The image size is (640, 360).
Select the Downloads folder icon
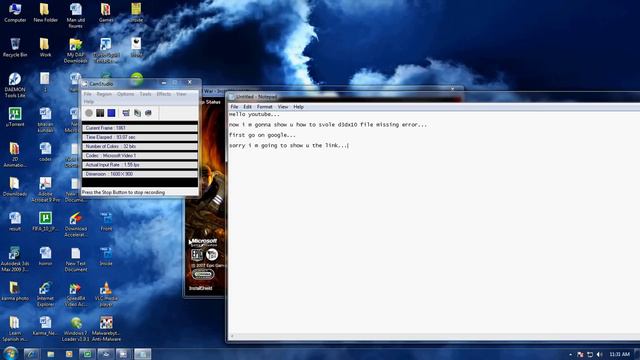tap(15, 187)
